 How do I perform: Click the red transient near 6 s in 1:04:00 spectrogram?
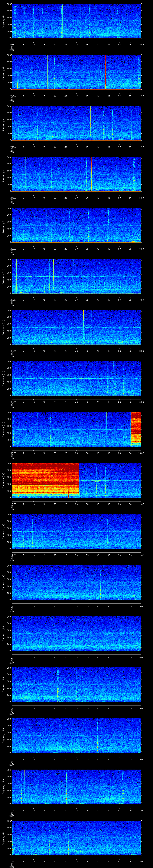(26, 174)
